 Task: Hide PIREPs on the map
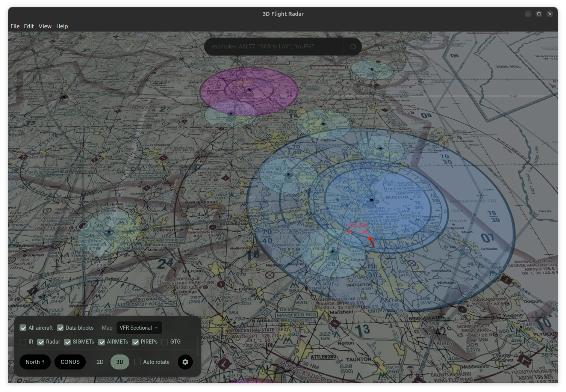[135, 342]
